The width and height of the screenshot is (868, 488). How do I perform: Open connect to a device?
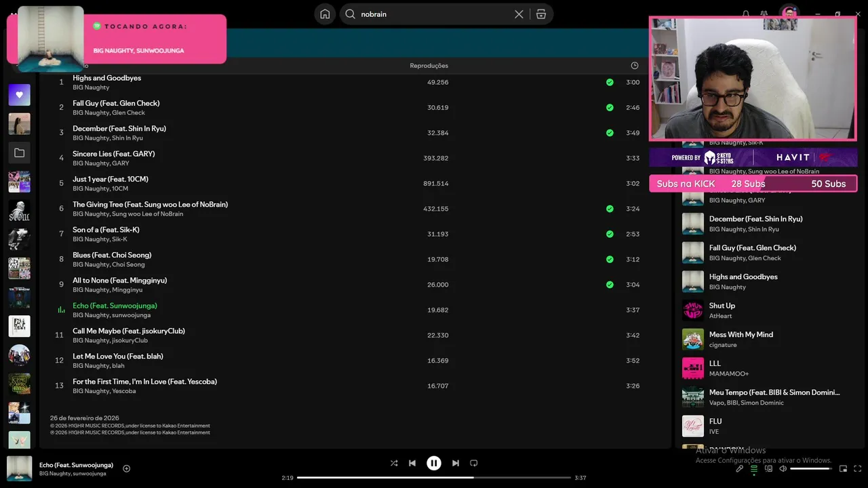pyautogui.click(x=768, y=468)
